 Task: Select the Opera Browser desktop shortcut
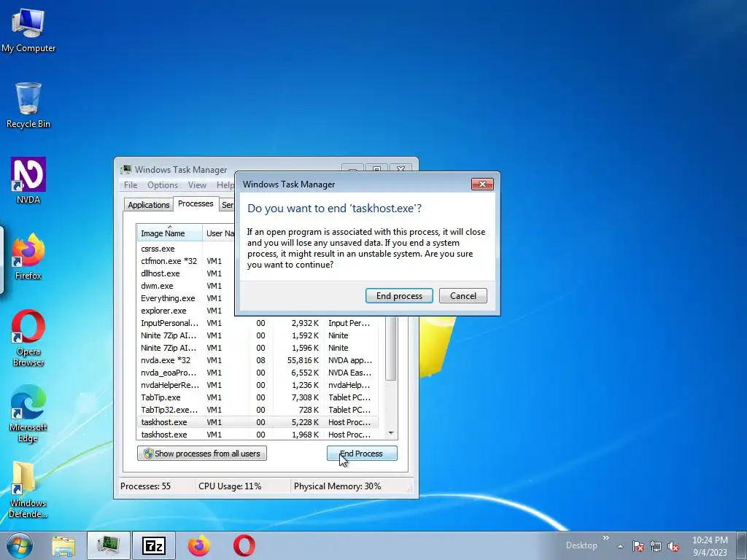coord(28,338)
